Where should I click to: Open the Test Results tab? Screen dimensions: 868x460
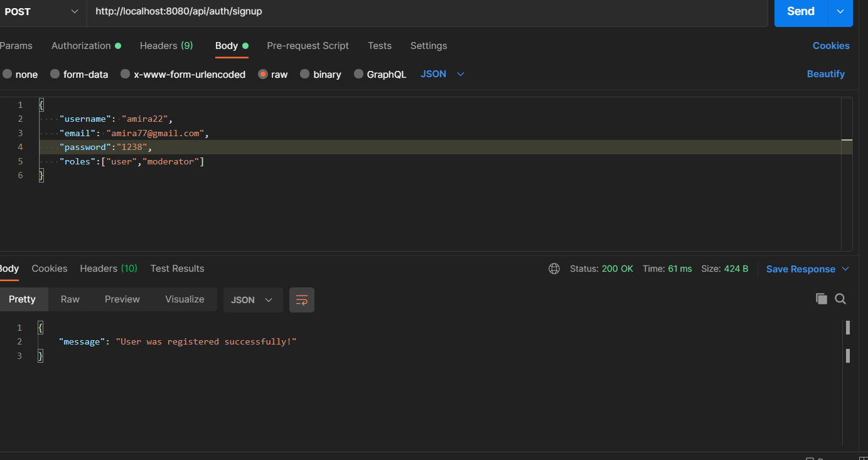click(x=177, y=268)
